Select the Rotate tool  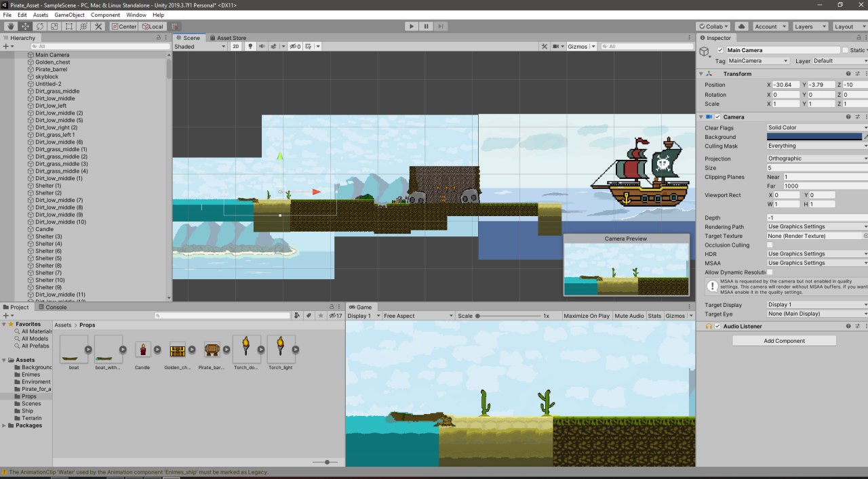40,26
